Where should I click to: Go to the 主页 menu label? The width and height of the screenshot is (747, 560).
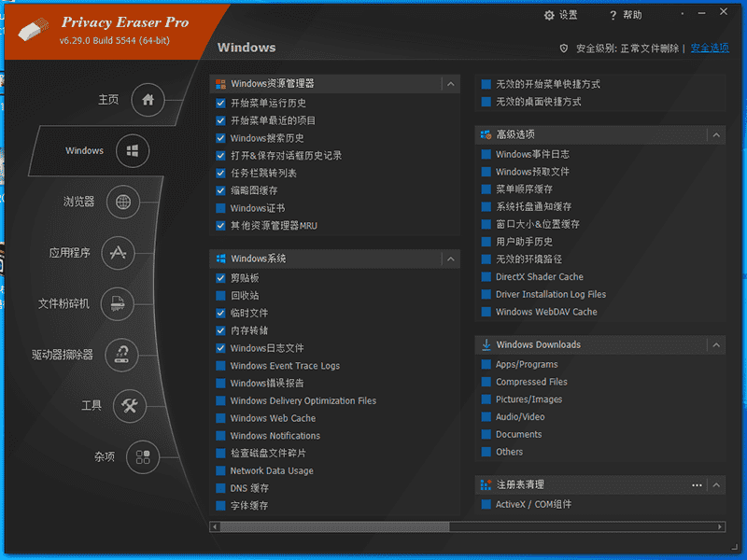108,100
